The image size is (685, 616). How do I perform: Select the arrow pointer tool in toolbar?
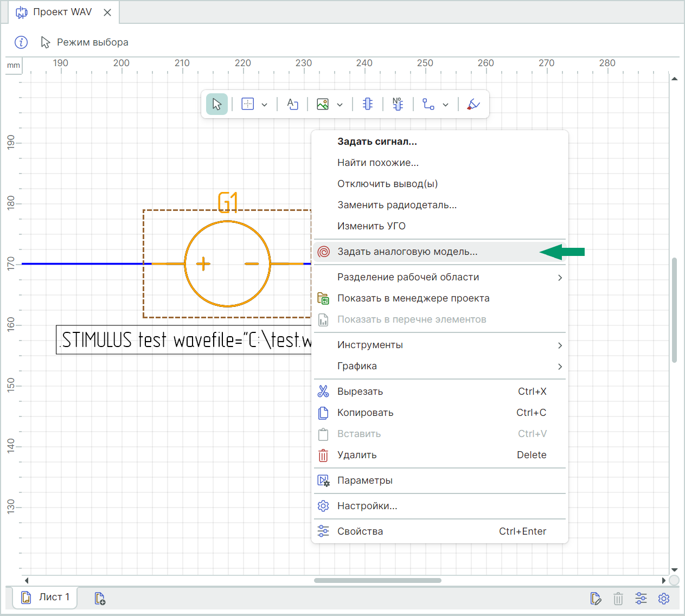coord(216,104)
